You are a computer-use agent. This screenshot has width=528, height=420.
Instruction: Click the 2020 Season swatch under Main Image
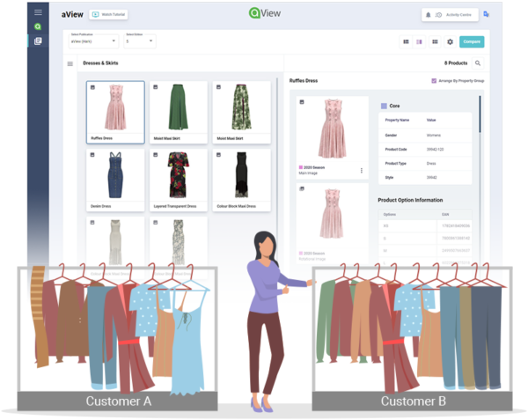click(301, 167)
